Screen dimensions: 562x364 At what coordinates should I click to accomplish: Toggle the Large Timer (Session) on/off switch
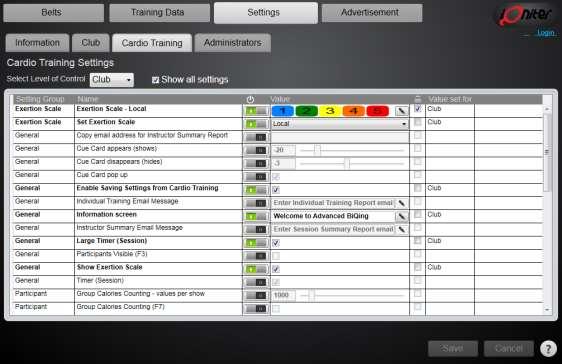[256, 243]
